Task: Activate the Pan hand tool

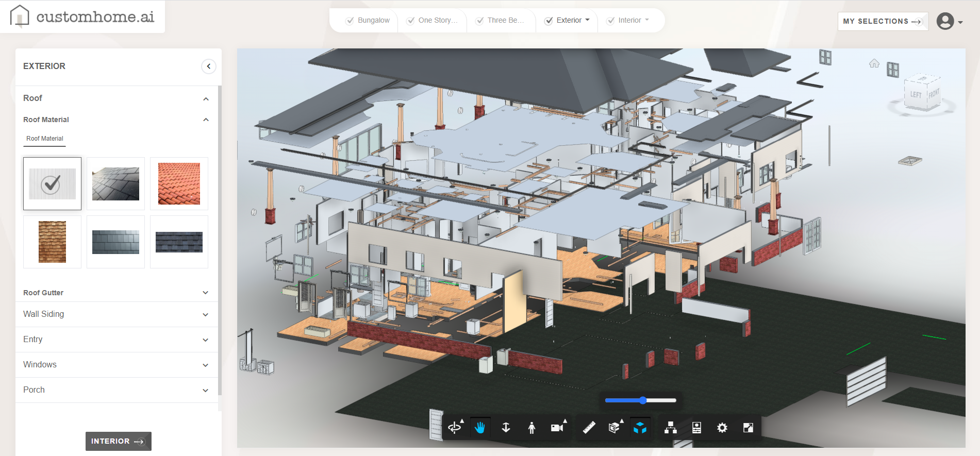Action: (480, 428)
